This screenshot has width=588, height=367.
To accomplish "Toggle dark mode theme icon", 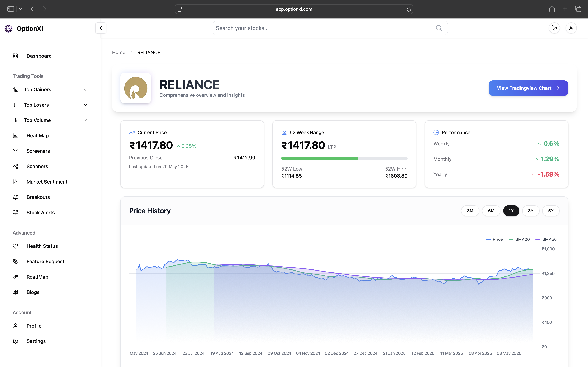I will (x=554, y=28).
